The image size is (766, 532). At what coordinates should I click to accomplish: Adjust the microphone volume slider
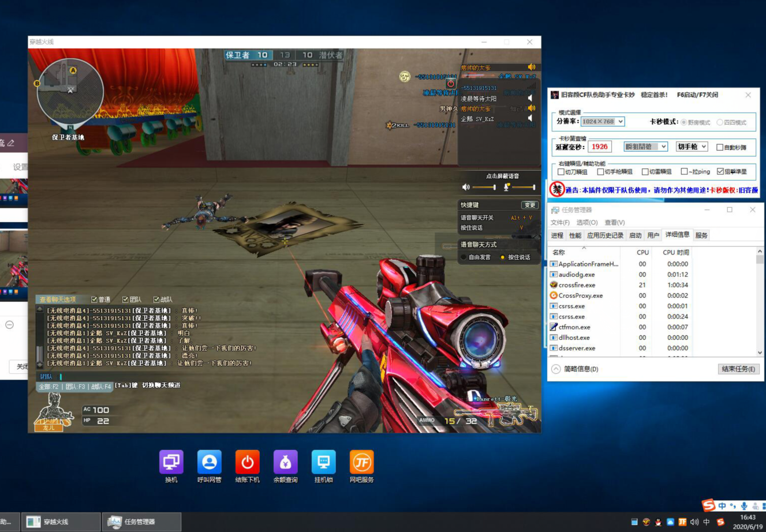pos(524,187)
